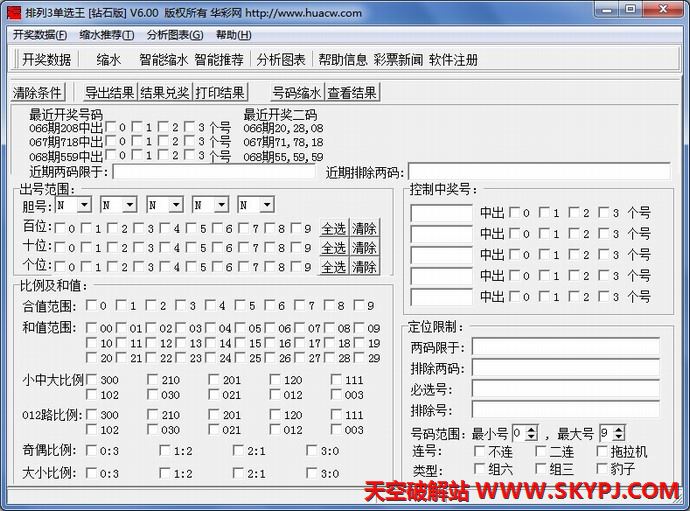Click the 打印结果 toolbar button
The height and width of the screenshot is (511, 690).
(x=220, y=93)
